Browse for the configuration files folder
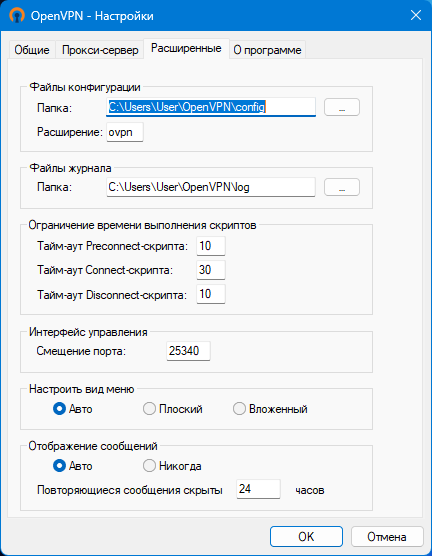 coord(342,107)
